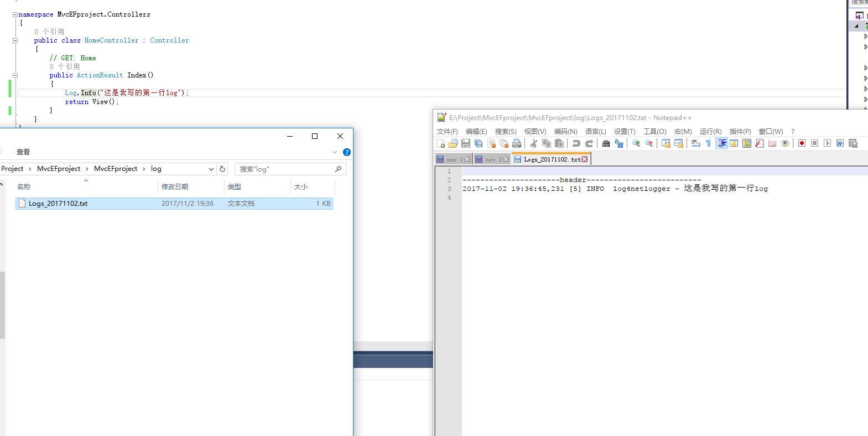The width and height of the screenshot is (868, 436).
Task: Select Logs_20171102.txt file in Explorer
Action: 174,204
